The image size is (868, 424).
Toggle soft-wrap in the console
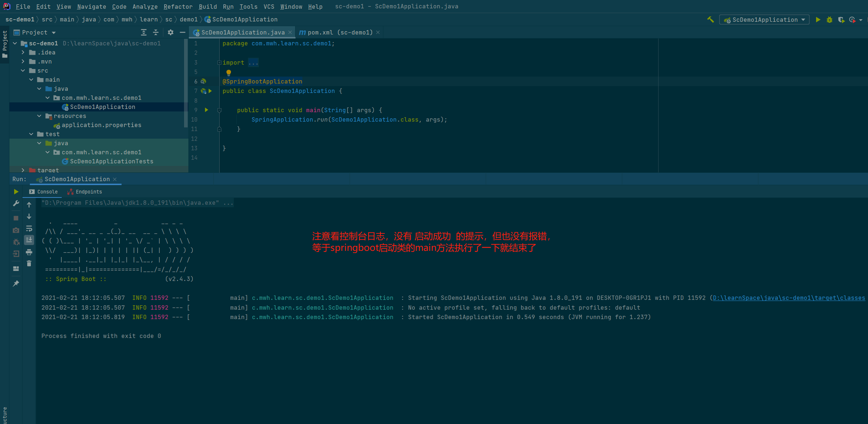tap(29, 229)
